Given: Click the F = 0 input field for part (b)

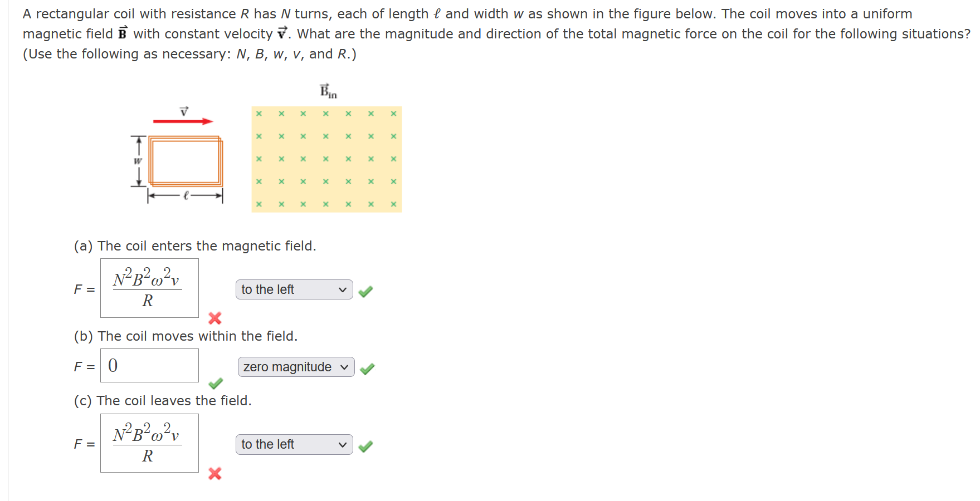Looking at the screenshot, I should (x=149, y=366).
